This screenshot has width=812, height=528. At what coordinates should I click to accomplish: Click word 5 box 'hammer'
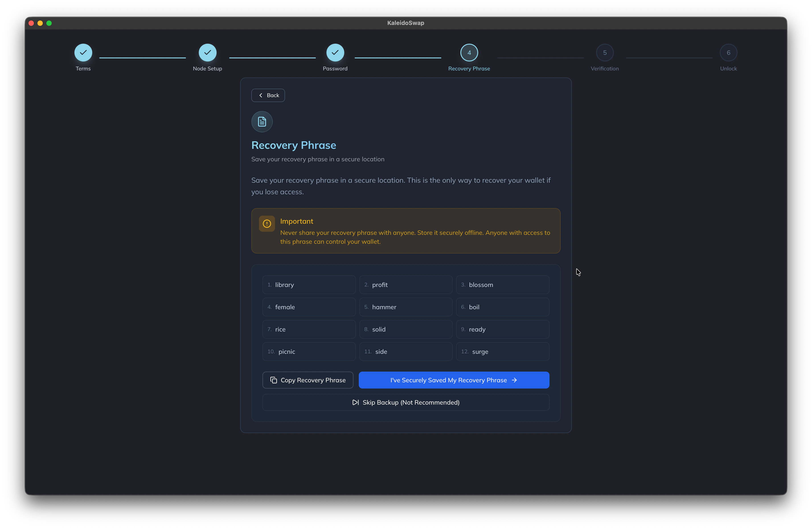(x=406, y=307)
